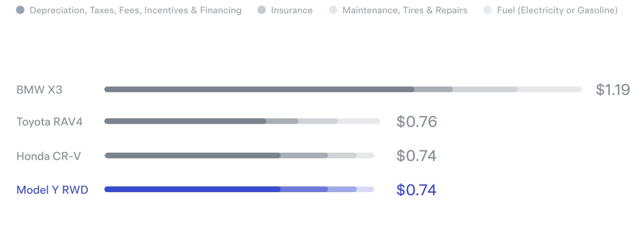Click the Honda CR-V cost bar
Viewport: 644px width, 245px height.
239,156
